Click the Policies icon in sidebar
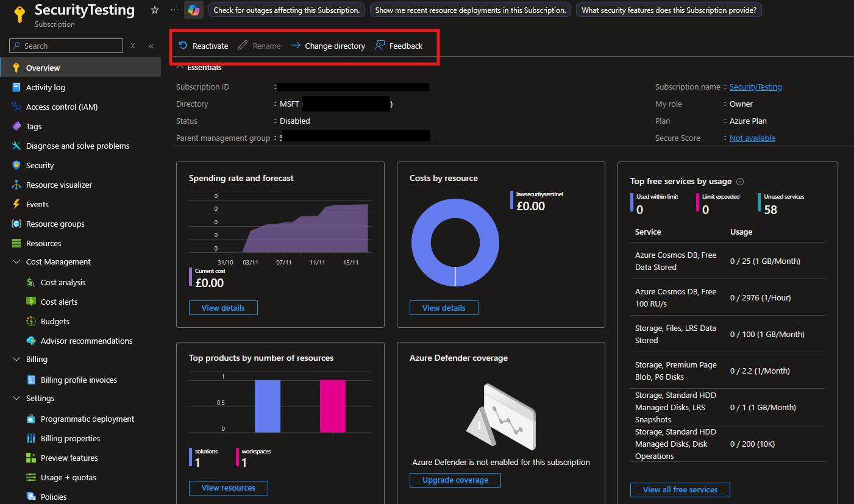The width and height of the screenshot is (854, 504). (x=31, y=497)
